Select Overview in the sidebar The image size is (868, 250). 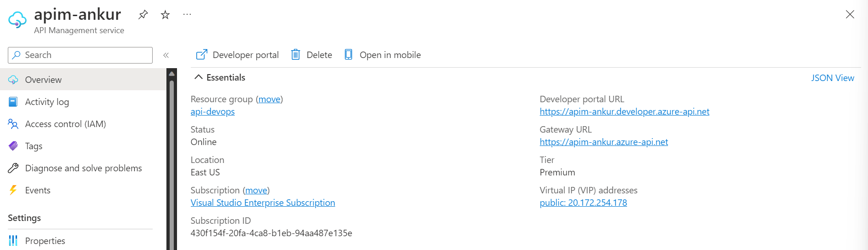tap(83, 80)
